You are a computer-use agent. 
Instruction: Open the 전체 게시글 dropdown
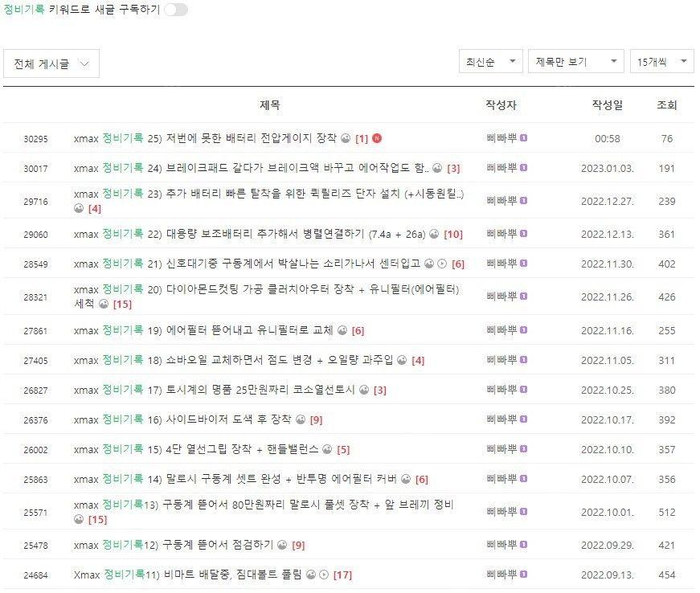pyautogui.click(x=51, y=63)
